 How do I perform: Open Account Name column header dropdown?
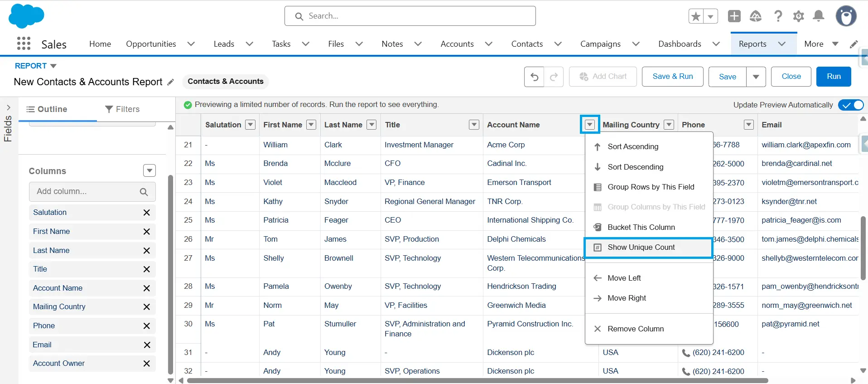coord(590,125)
